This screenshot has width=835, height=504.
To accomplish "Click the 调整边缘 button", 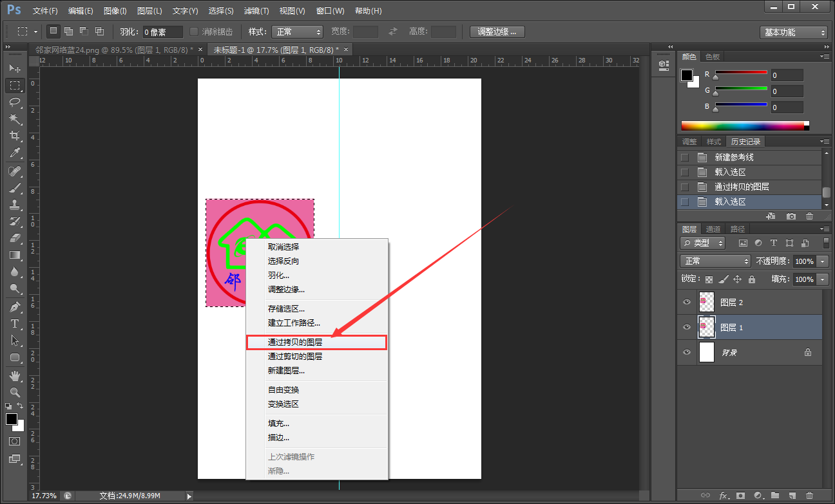I will tap(497, 32).
